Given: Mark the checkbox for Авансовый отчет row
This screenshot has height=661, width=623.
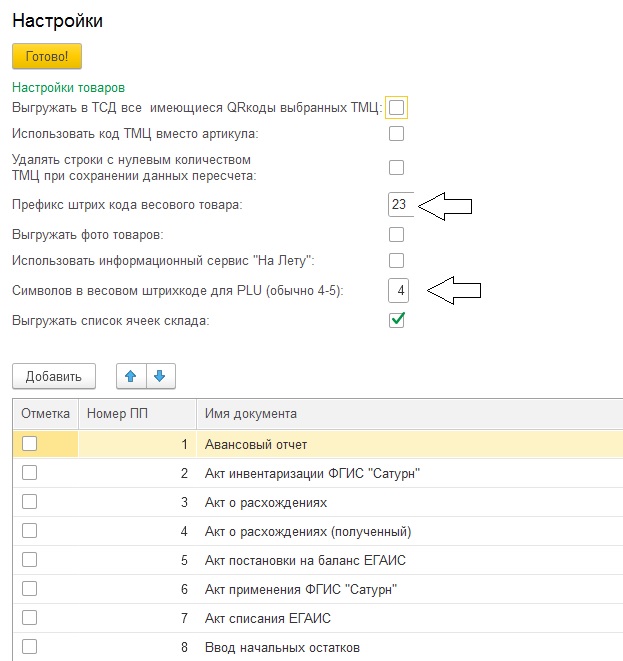Looking at the screenshot, I should pyautogui.click(x=30, y=443).
